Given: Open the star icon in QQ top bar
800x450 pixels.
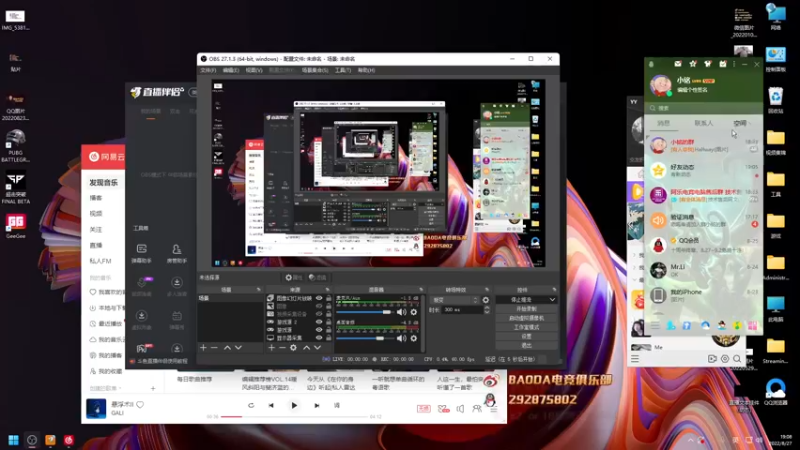Looking at the screenshot, I should point(692,64).
